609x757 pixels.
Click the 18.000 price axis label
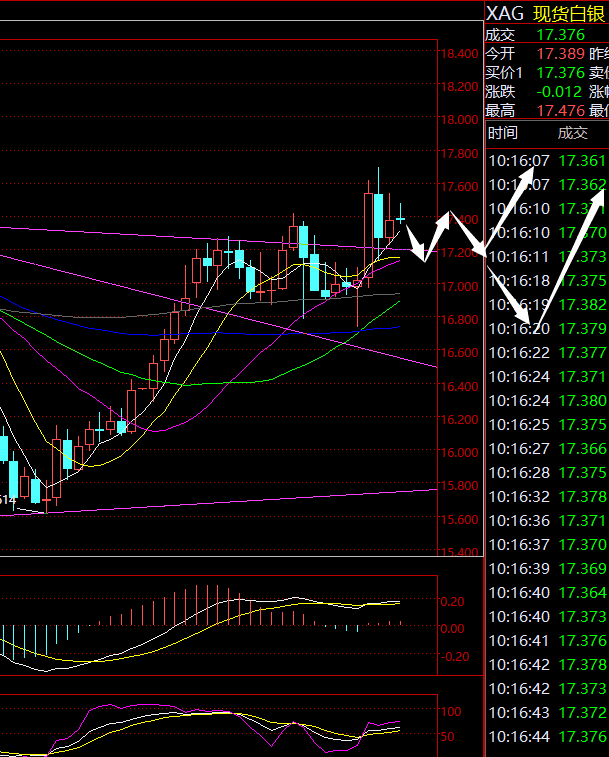point(459,120)
